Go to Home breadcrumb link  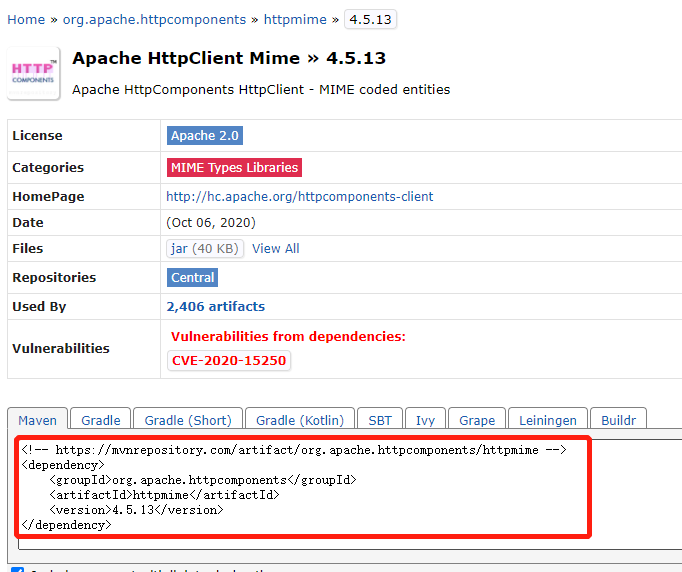click(x=26, y=20)
